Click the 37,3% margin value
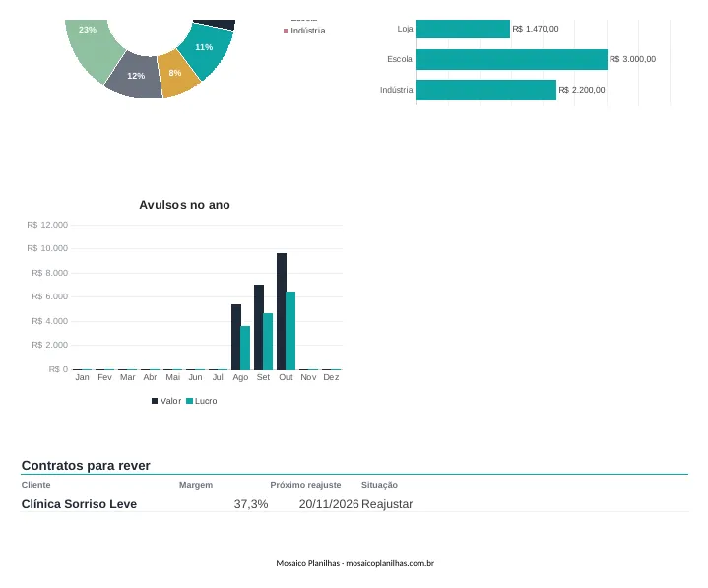The image size is (708, 588). point(251,504)
